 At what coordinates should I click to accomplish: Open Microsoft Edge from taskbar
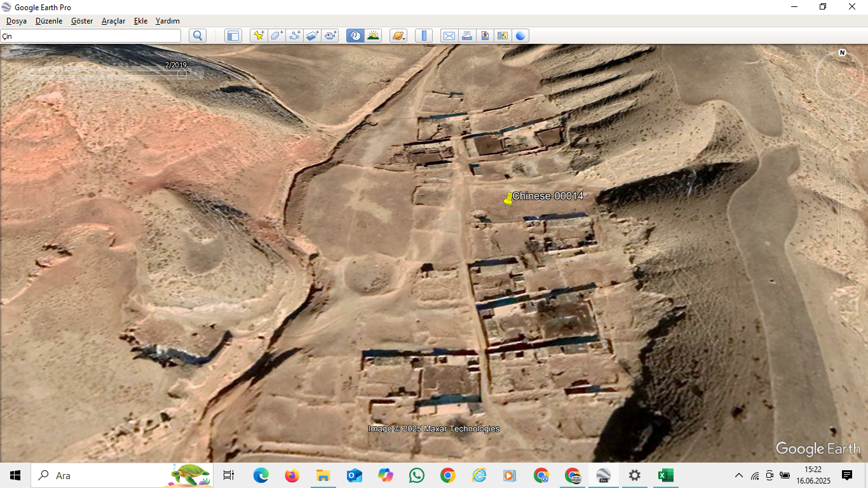[x=261, y=475]
